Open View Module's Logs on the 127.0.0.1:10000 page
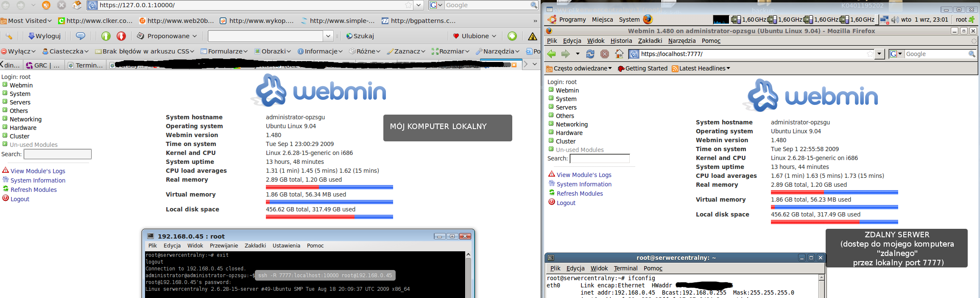980x298 pixels. [x=38, y=171]
